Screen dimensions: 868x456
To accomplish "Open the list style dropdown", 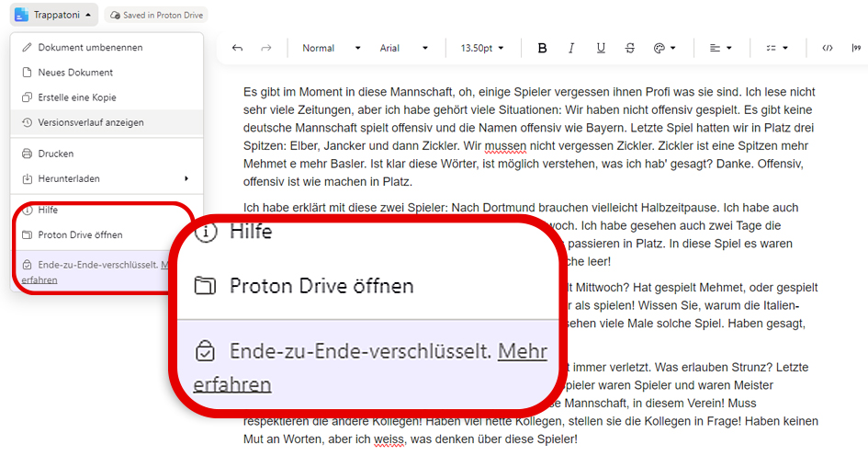I will (x=777, y=48).
